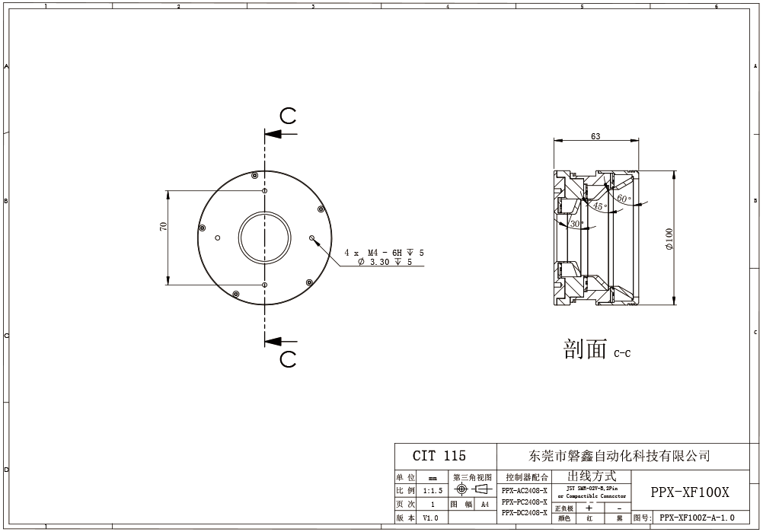Select the 70 vertical dimension
763x532 pixels.
coord(163,228)
